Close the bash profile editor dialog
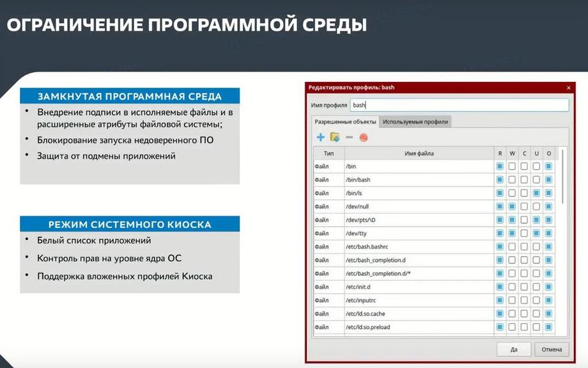 pos(568,88)
